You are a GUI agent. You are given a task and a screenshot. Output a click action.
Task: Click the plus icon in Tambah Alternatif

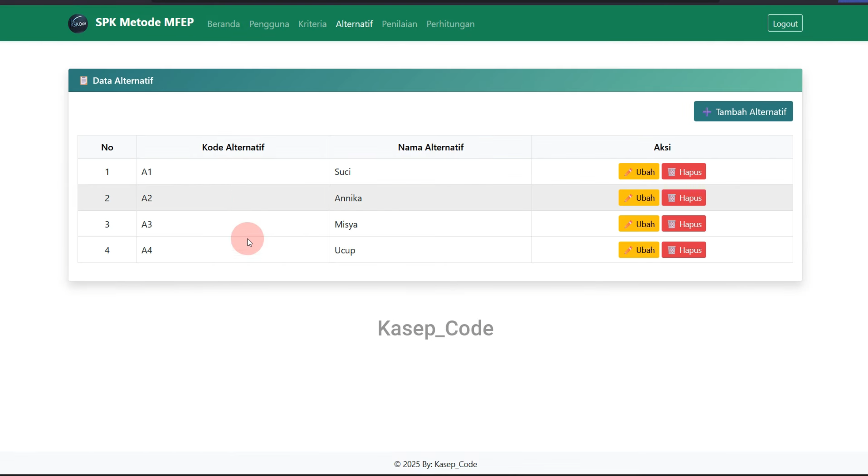pyautogui.click(x=707, y=112)
